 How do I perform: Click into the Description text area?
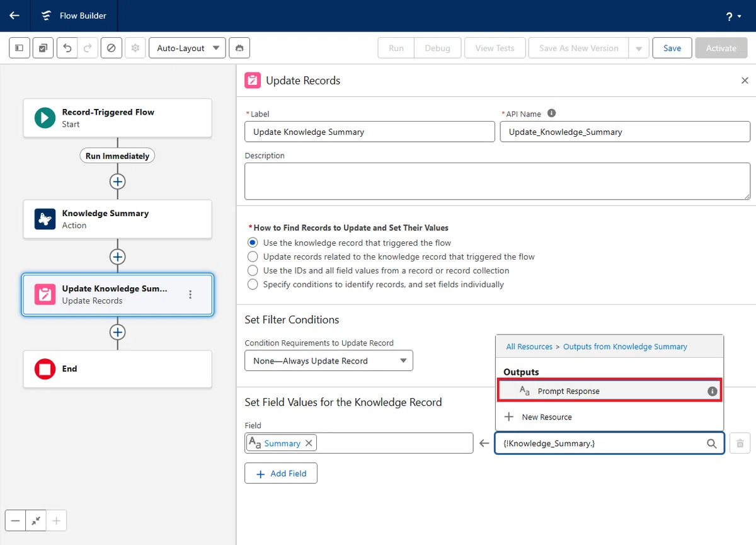pyautogui.click(x=498, y=181)
